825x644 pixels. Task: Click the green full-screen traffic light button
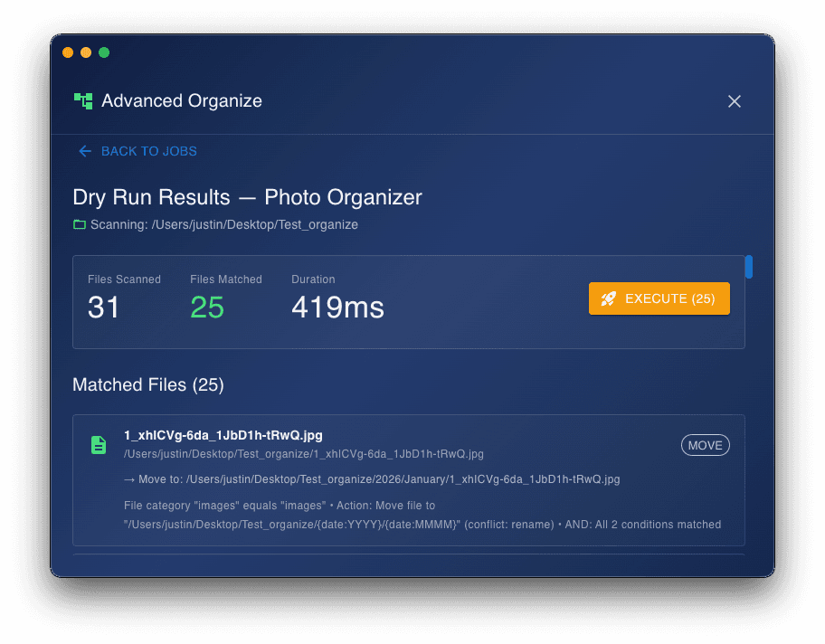coord(104,52)
